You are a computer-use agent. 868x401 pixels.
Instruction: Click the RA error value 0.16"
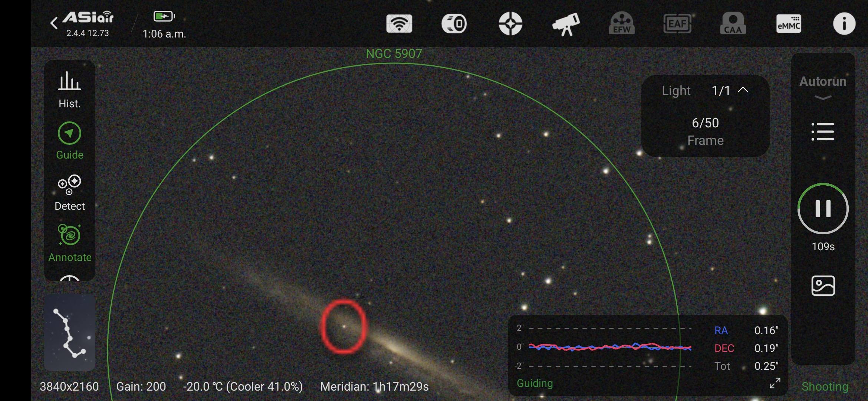coord(766,330)
